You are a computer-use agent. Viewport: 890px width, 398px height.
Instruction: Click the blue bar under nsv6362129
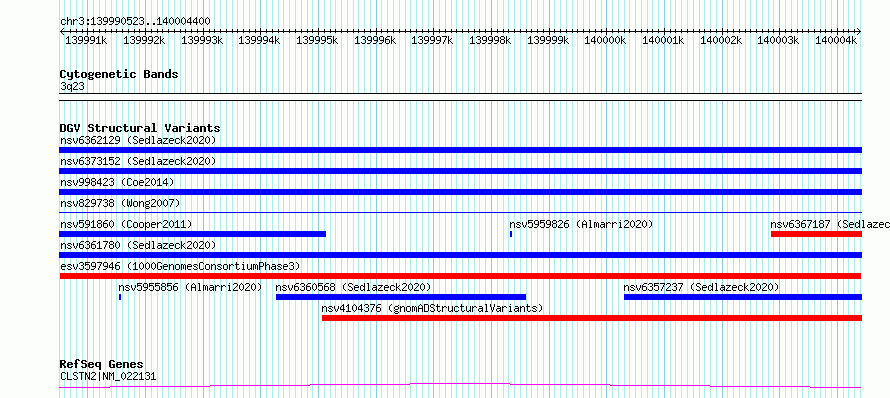point(460,150)
